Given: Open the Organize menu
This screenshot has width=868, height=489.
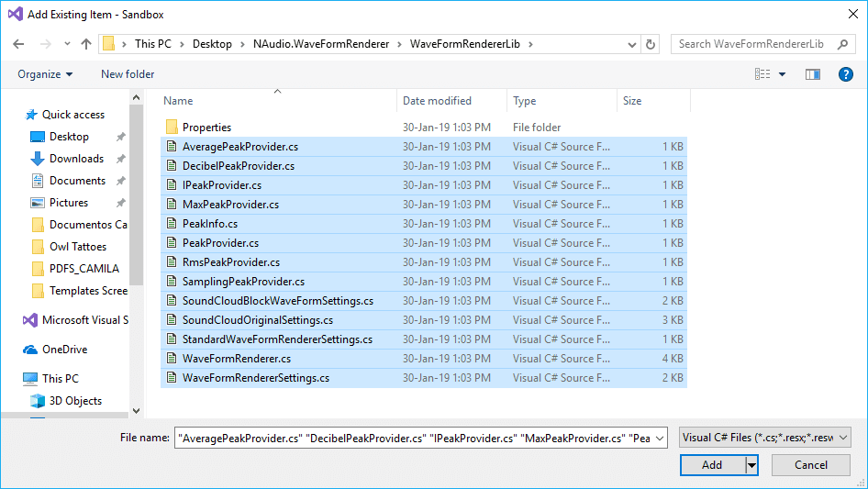Looking at the screenshot, I should point(45,74).
